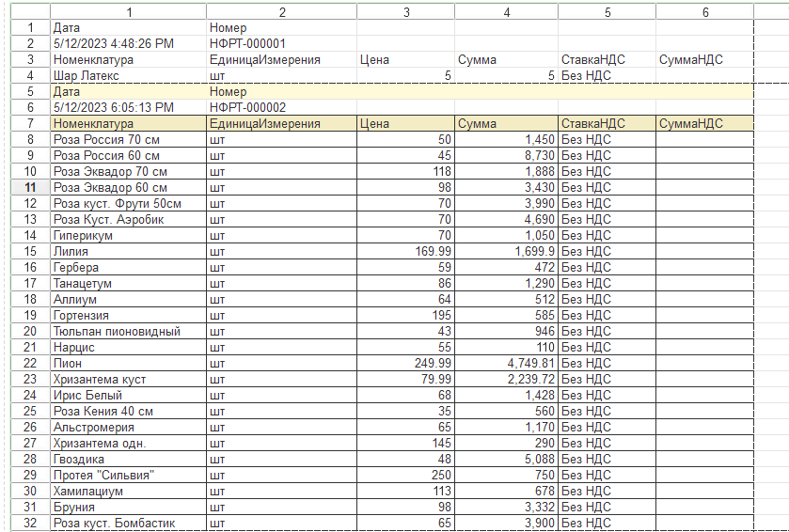Image resolution: width=789 pixels, height=532 pixels.
Task: Click cell НФРТ-000001
Action: coord(281,44)
